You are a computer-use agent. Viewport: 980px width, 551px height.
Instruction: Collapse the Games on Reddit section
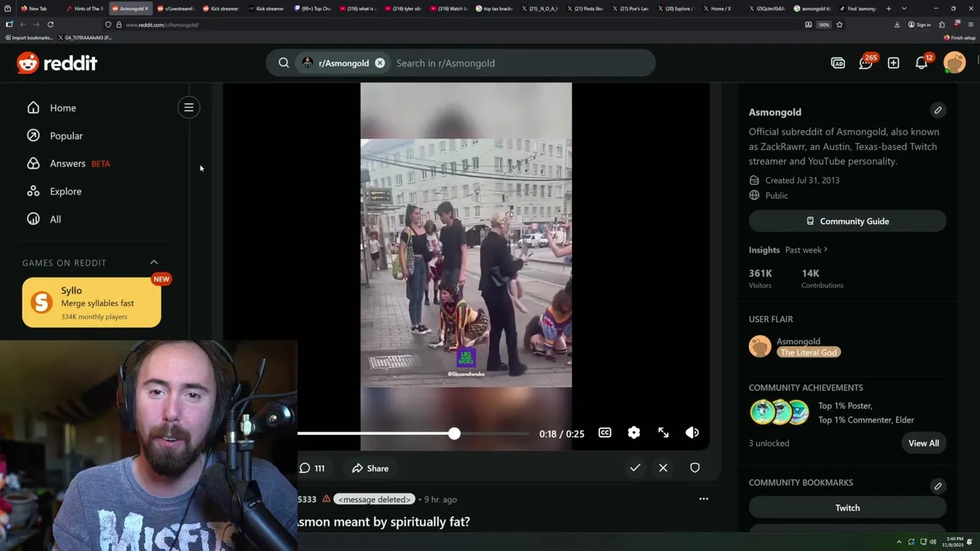tap(154, 262)
